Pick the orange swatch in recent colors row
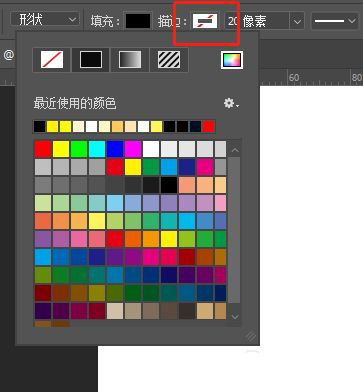The height and width of the screenshot is (392, 363). 117,127
